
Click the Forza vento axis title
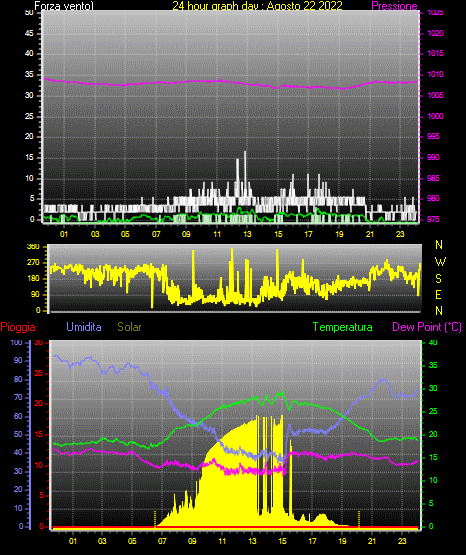(x=64, y=6)
